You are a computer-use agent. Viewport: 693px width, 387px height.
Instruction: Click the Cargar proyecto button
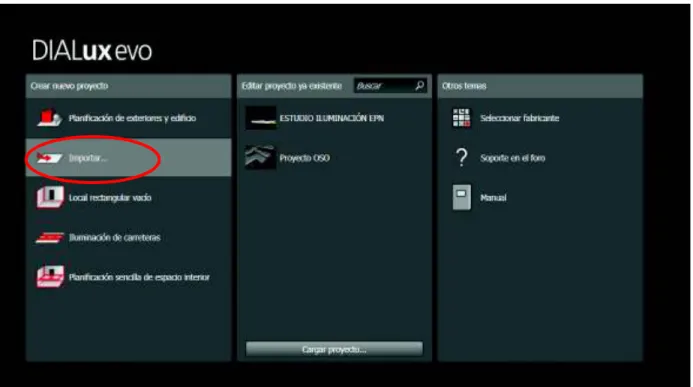tap(334, 349)
